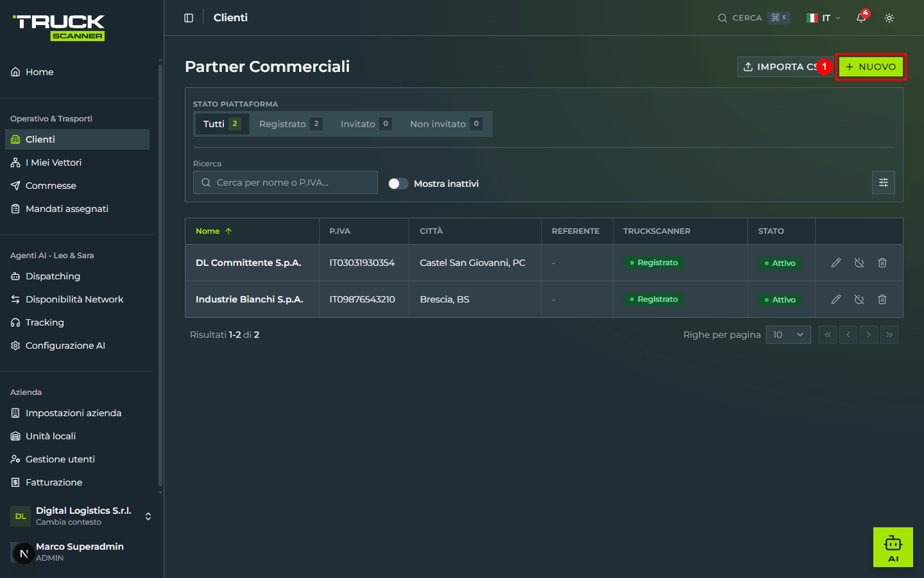The image size is (924, 578).
Task: Open Impostazioni azienda in the sidebar
Action: tap(77, 413)
